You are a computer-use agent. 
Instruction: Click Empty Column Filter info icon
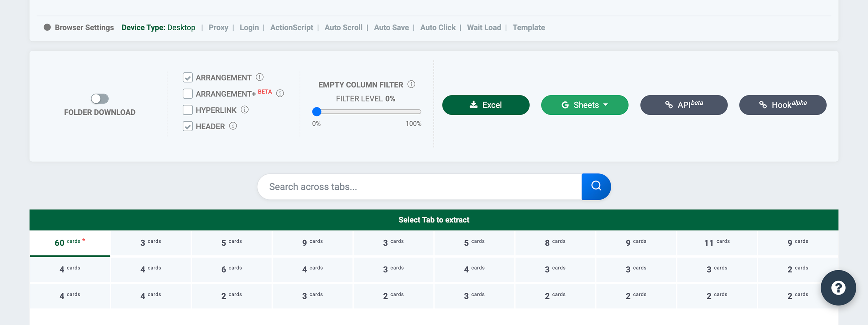tap(411, 84)
